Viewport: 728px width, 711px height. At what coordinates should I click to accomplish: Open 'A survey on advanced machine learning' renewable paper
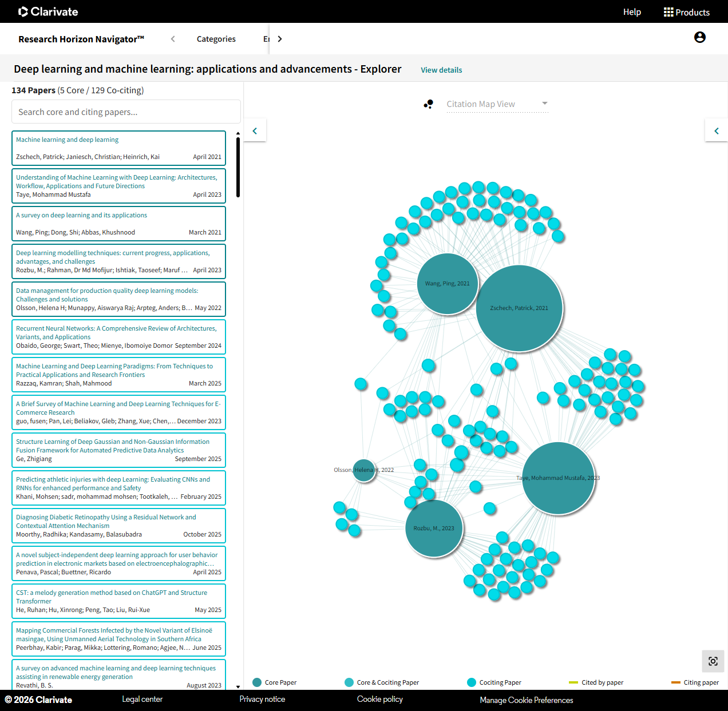click(118, 675)
